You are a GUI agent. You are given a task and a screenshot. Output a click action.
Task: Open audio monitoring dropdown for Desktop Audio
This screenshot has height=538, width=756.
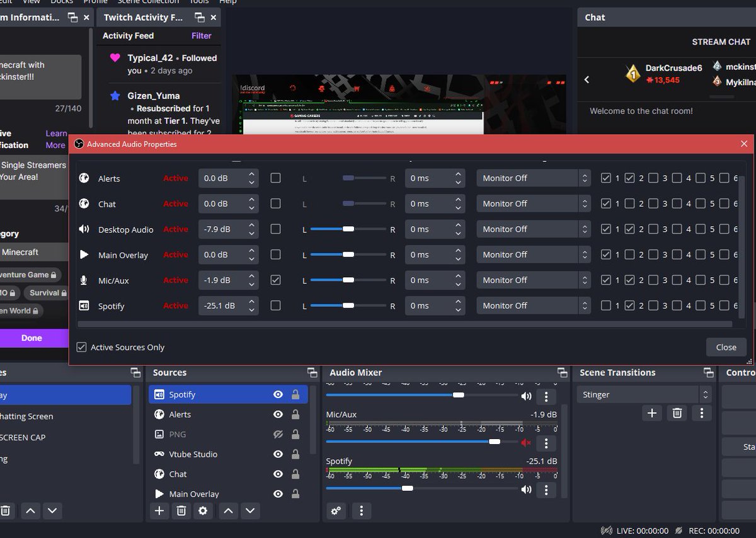(533, 229)
